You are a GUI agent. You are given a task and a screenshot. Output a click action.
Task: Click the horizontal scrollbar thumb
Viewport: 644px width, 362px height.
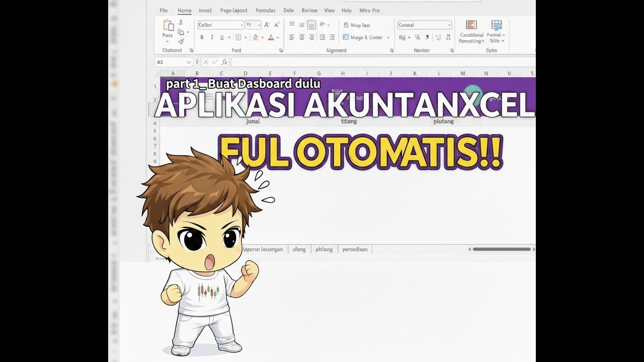pyautogui.click(x=502, y=249)
